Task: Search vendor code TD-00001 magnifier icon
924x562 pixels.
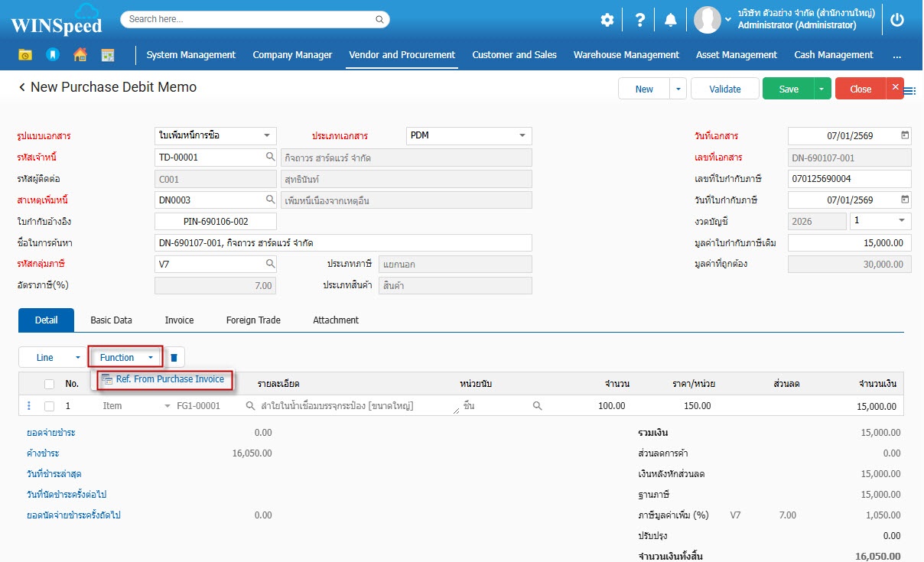Action: (x=270, y=157)
